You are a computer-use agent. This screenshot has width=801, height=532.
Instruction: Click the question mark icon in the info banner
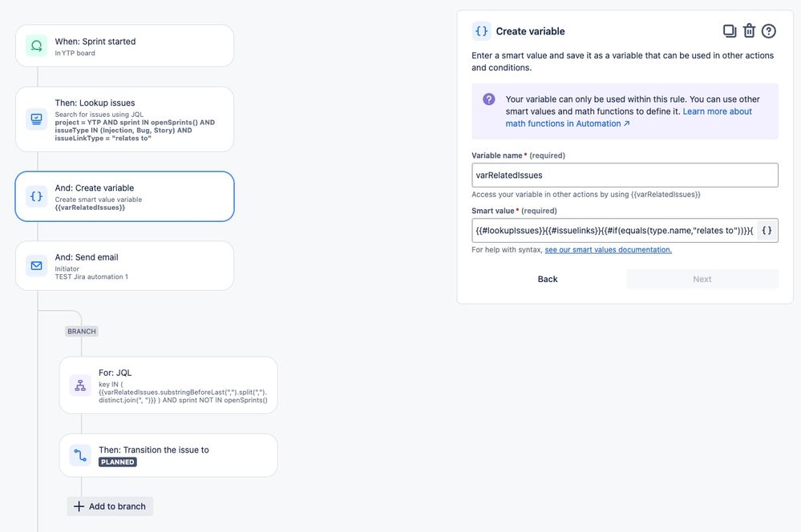[488, 99]
